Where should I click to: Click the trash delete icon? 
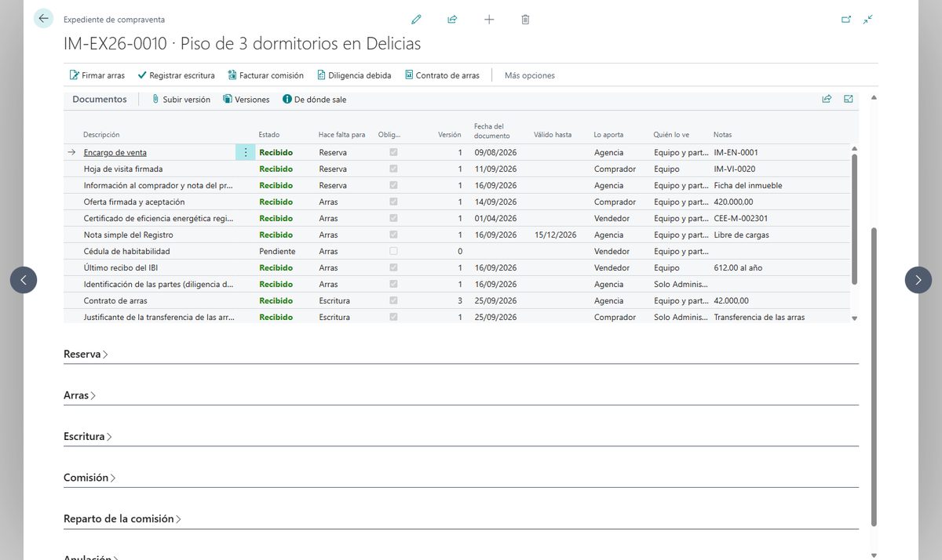click(525, 20)
